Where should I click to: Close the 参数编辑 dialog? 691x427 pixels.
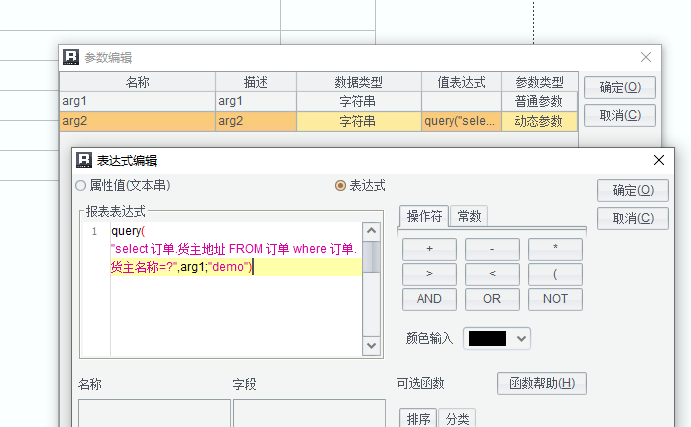[646, 57]
